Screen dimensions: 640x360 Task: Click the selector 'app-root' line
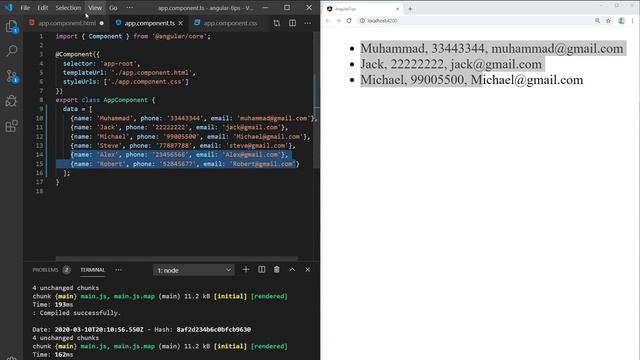point(101,64)
